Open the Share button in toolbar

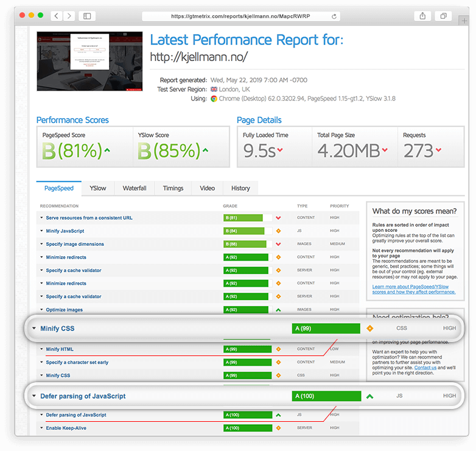point(422,16)
